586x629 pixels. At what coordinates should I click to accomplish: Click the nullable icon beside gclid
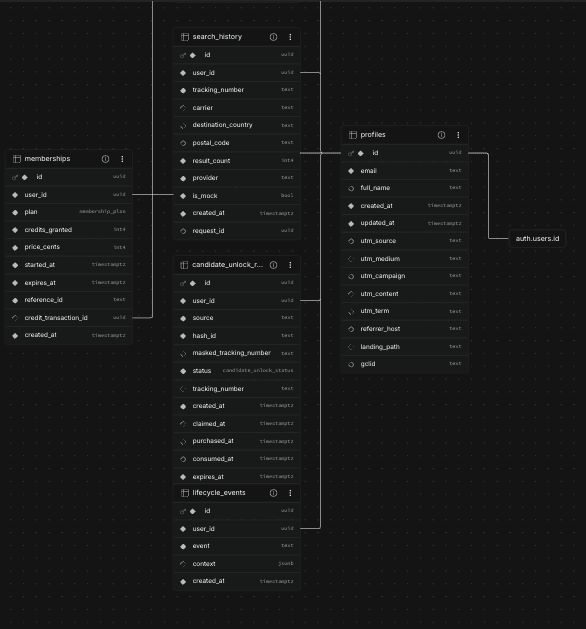(x=351, y=365)
